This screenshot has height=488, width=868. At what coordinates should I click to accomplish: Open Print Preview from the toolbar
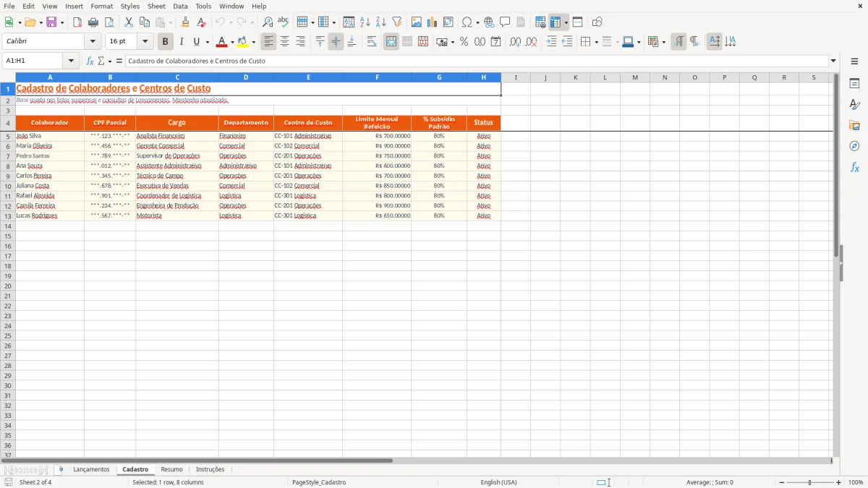(x=109, y=22)
